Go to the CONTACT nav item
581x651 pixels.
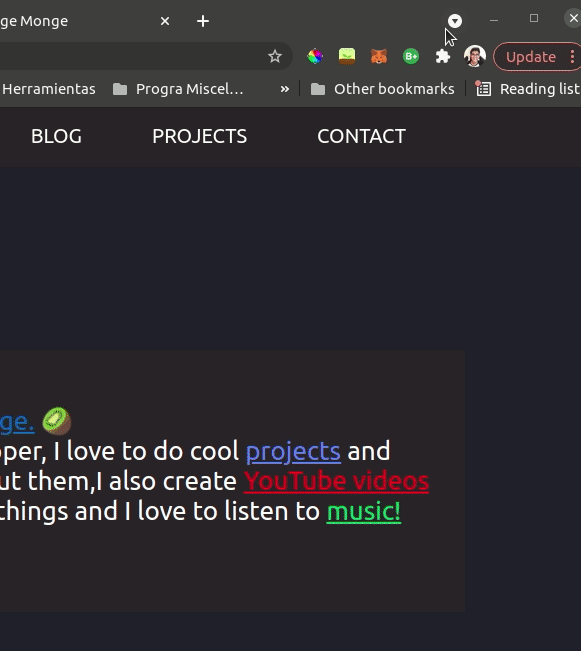[x=362, y=136]
